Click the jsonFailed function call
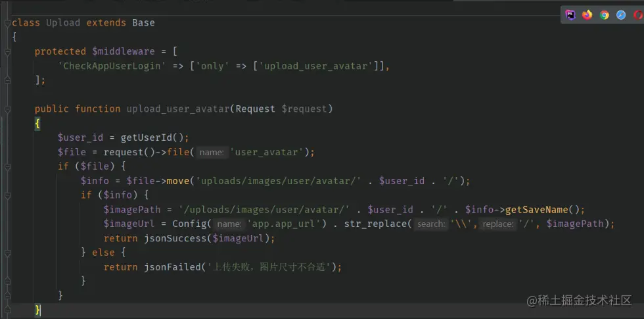 coord(172,267)
